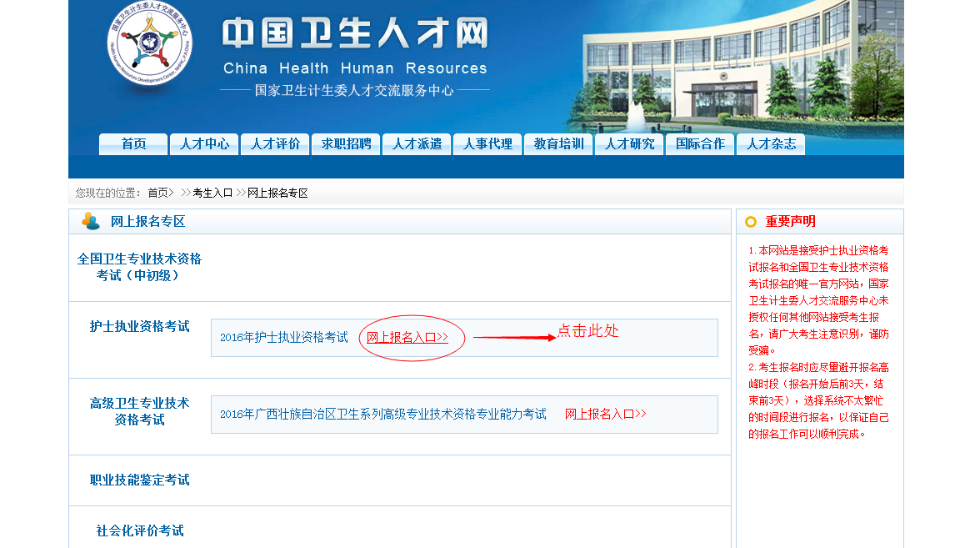
Task: Select the 求职招聘 menu item
Action: point(346,144)
